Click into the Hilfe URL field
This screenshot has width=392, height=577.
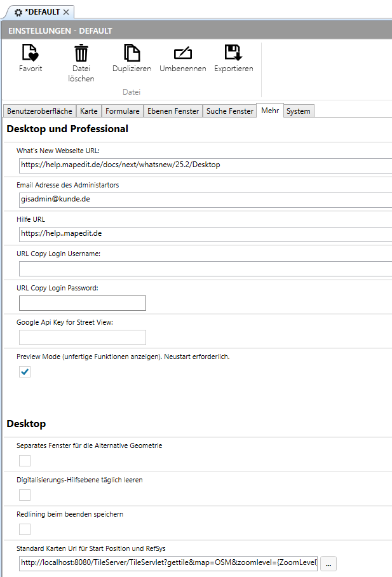click(203, 234)
